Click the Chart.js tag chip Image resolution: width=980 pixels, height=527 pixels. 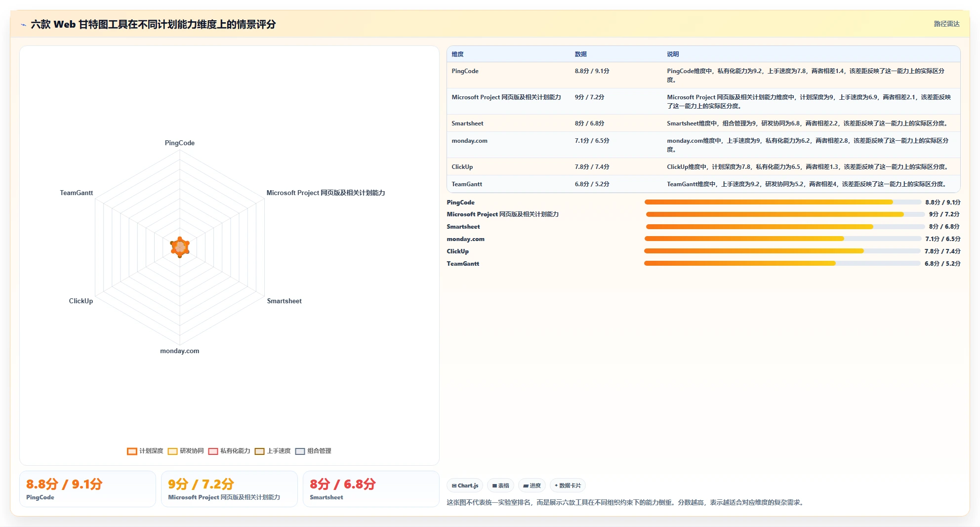tap(465, 486)
